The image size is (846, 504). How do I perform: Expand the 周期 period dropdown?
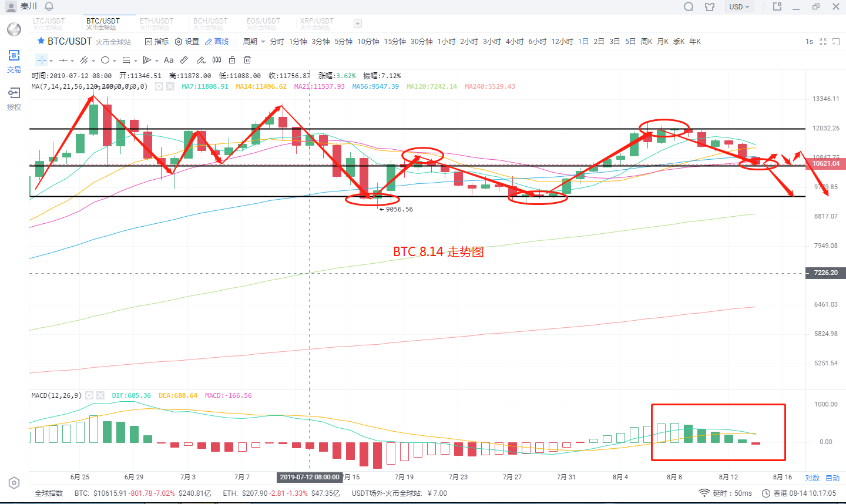tap(254, 41)
